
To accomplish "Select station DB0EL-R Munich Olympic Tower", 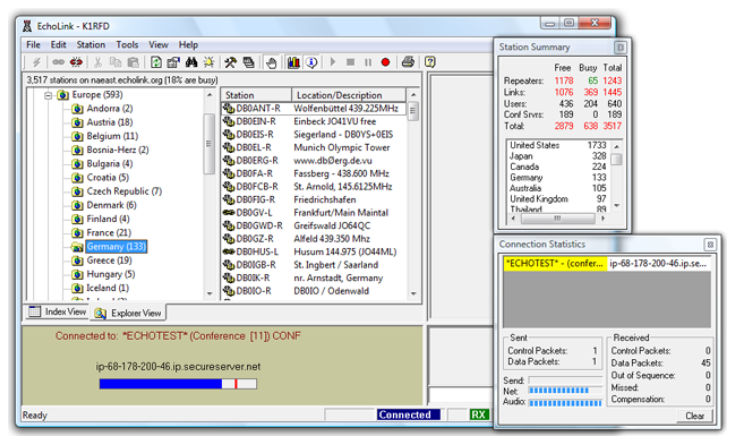I will [313, 148].
